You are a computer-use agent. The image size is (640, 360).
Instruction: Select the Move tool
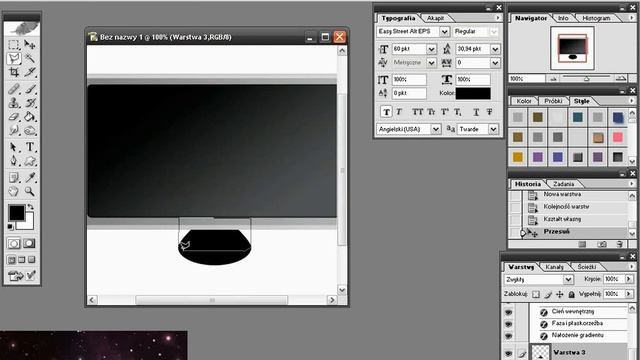pos(29,44)
